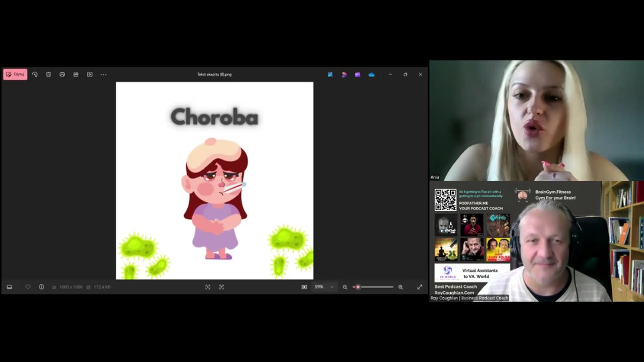Click the fit-to-window icon beside 59%
This screenshot has width=644, height=362.
point(304,287)
